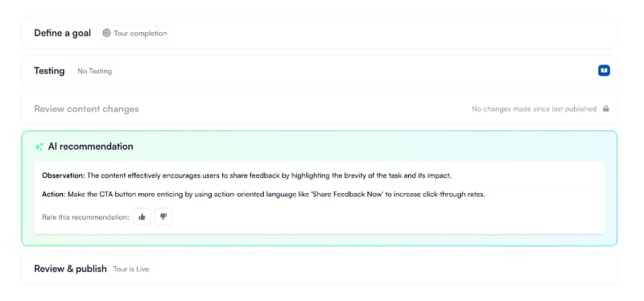This screenshot has width=644, height=301.
Task: Click the thumbs down rating icon
Action: tap(163, 216)
